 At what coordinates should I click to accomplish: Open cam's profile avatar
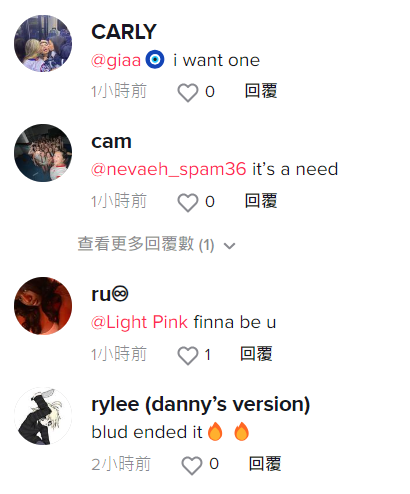(43, 153)
